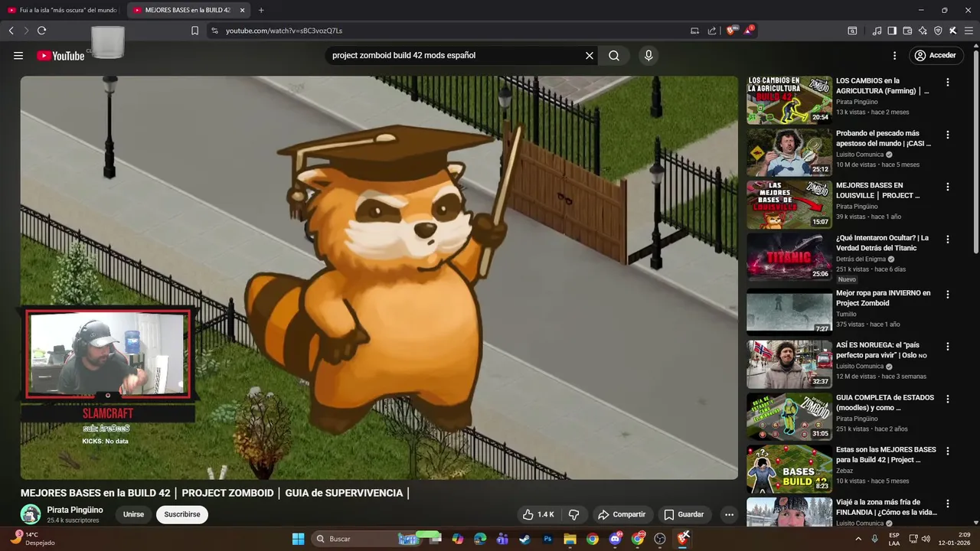980x551 pixels.
Task: Open the YouTube guide hamburger menu
Action: click(18, 56)
